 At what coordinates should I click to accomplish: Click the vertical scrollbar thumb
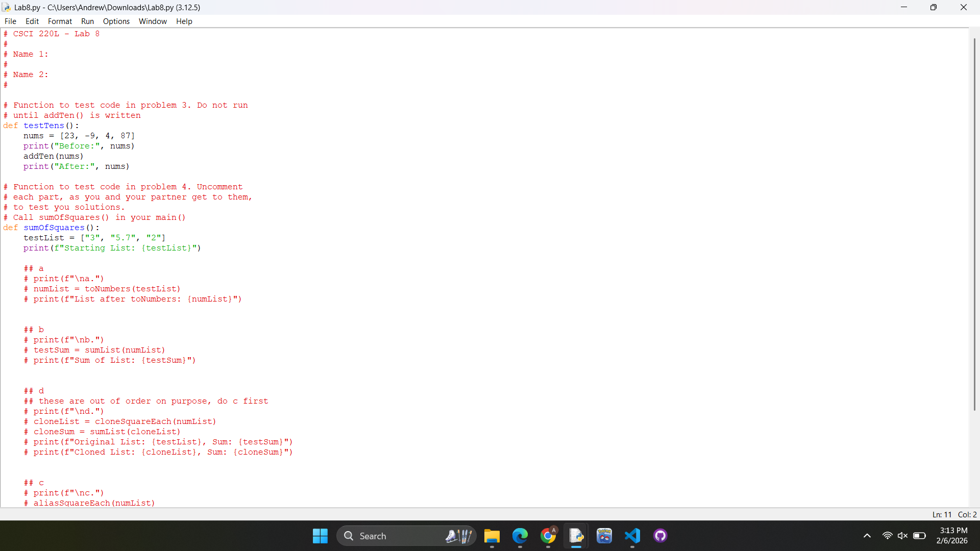974,224
